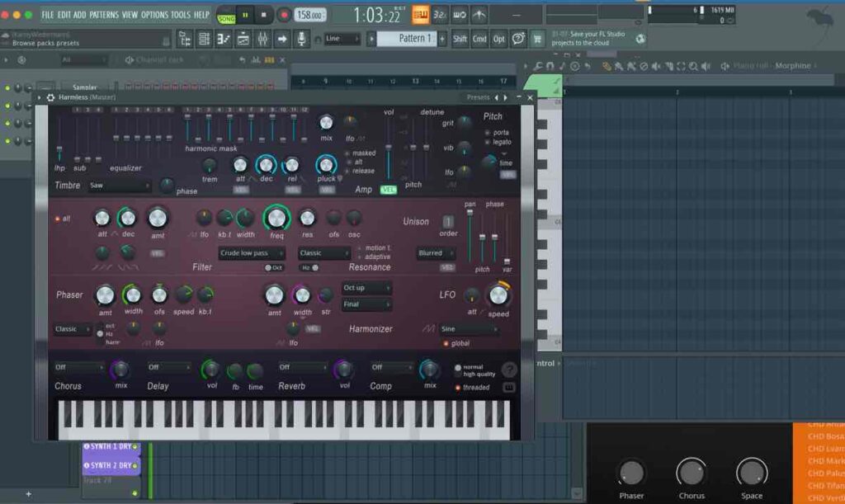The image size is (845, 504).
Task: Select the SYNTH 1 DRY track
Action: 111,447
